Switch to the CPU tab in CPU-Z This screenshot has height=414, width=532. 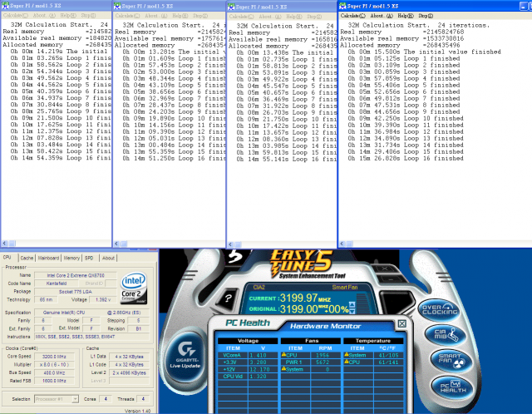pyautogui.click(x=7, y=258)
